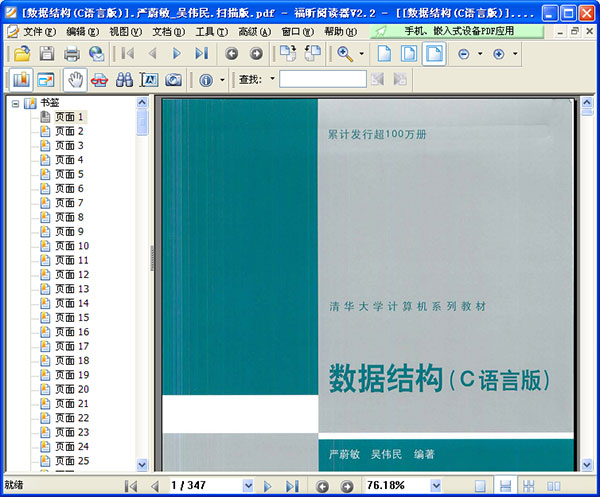Go to first page in top toolbar
The height and width of the screenshot is (497, 600).
128,54
